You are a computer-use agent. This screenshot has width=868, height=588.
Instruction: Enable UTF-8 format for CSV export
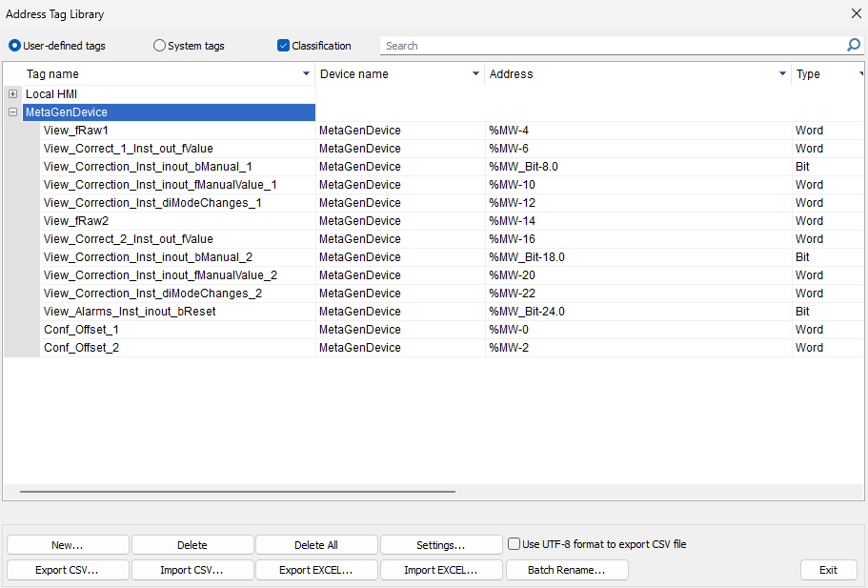coord(515,544)
